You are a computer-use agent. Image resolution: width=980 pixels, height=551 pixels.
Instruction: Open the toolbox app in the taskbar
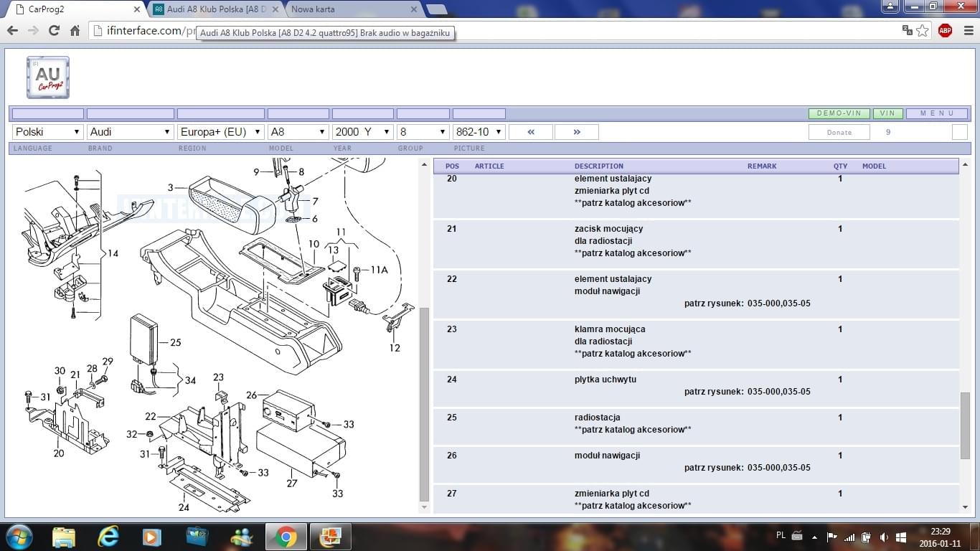click(x=197, y=537)
